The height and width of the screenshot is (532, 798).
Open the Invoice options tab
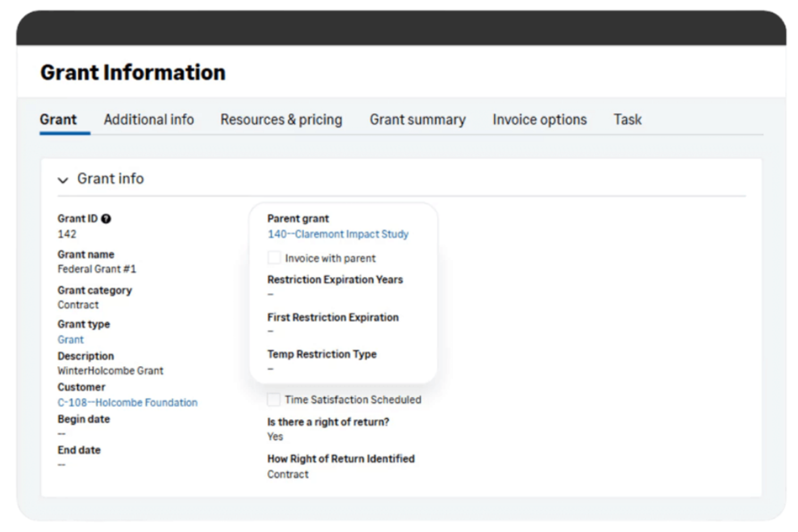(539, 120)
